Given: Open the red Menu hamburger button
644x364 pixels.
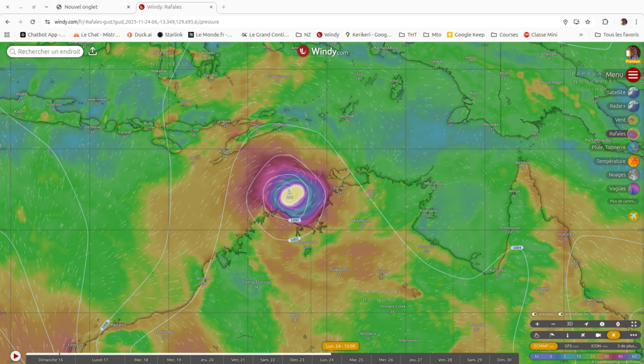Looking at the screenshot, I should [x=633, y=75].
